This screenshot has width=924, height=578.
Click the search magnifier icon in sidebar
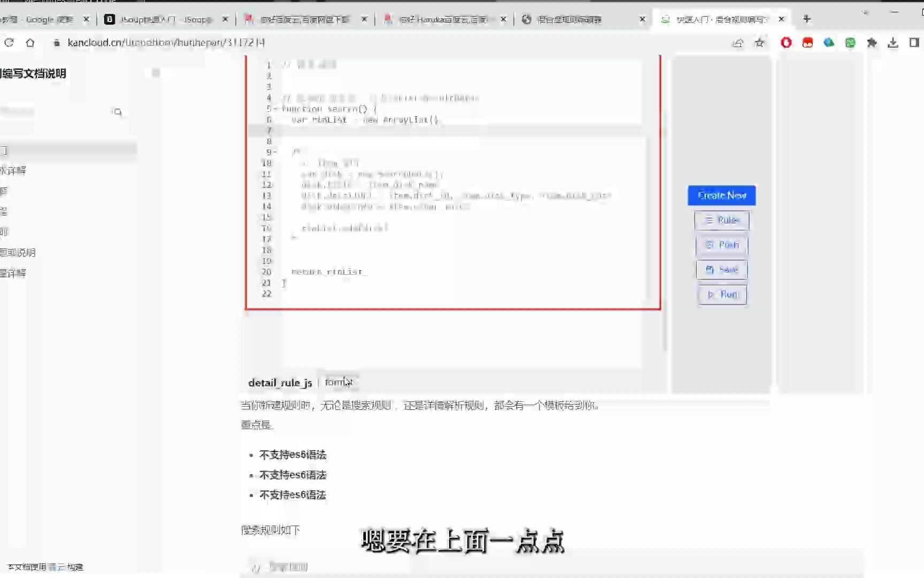[x=118, y=111]
